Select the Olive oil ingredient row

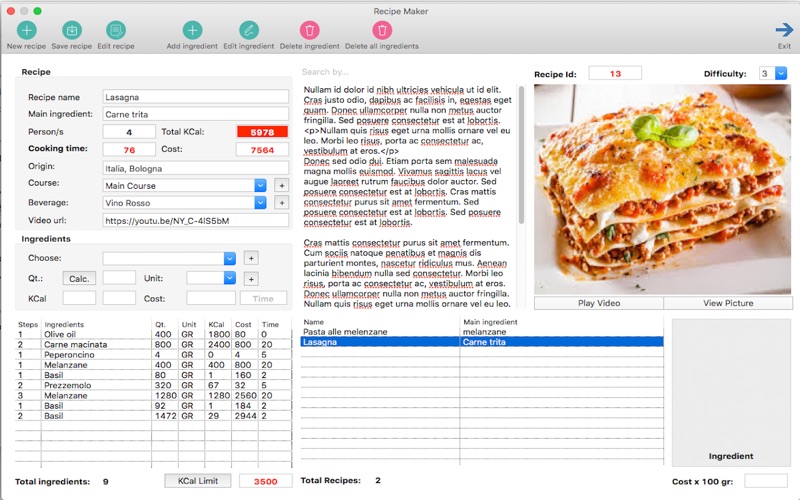153,334
